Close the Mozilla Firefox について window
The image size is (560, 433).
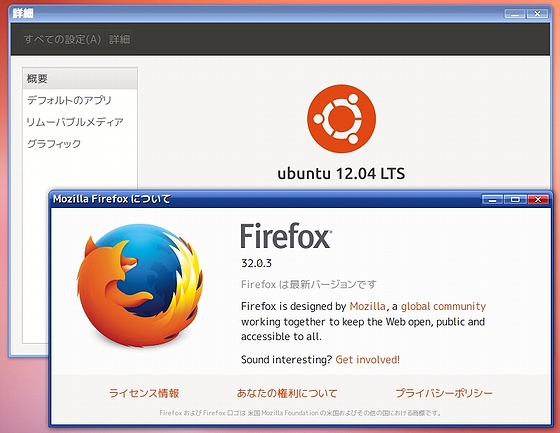pos(538,199)
